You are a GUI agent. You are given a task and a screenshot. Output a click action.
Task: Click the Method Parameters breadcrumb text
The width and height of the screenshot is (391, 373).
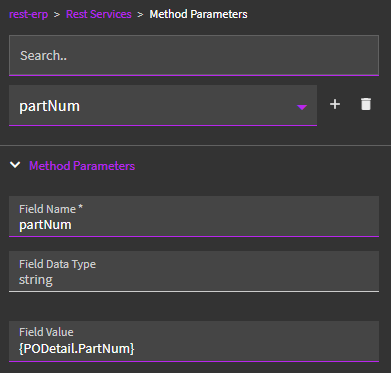coord(198,14)
